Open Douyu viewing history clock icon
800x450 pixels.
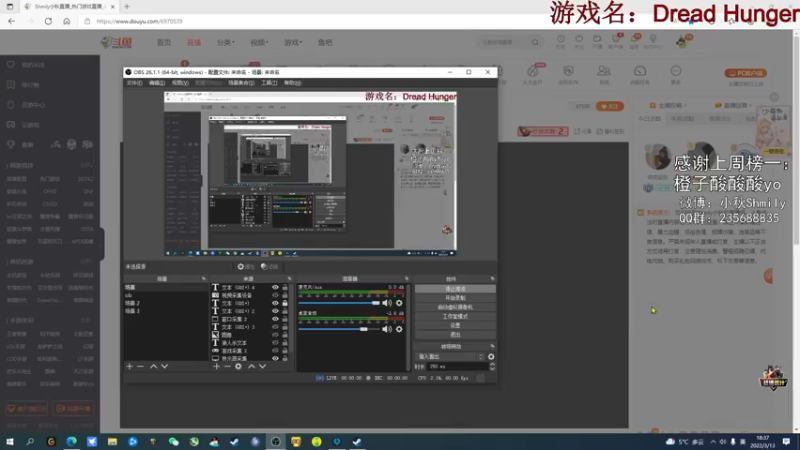click(x=561, y=39)
